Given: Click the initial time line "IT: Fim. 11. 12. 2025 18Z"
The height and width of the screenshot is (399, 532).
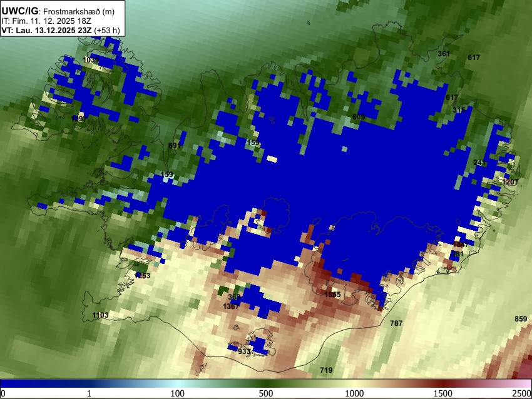Looking at the screenshot, I should point(46,21).
